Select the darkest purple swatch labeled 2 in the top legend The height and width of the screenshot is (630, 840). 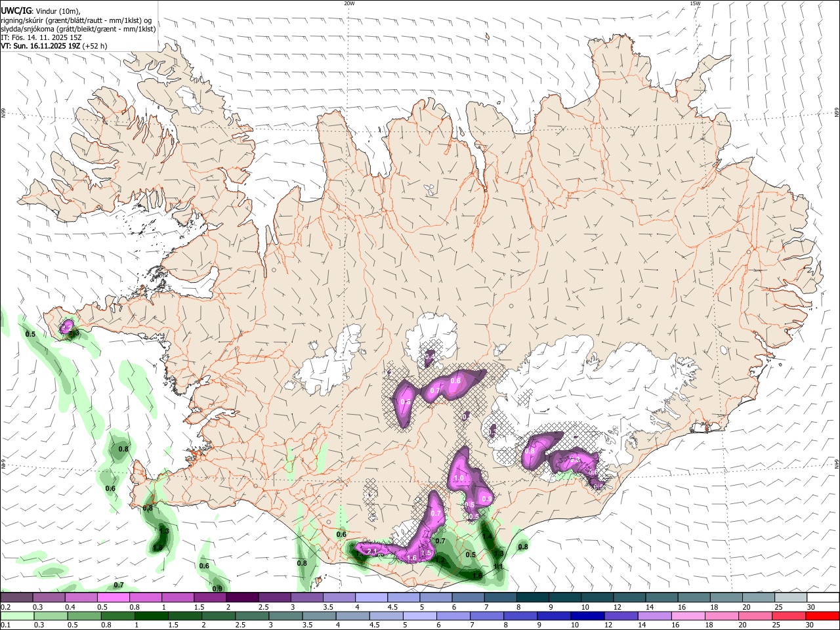(x=242, y=597)
